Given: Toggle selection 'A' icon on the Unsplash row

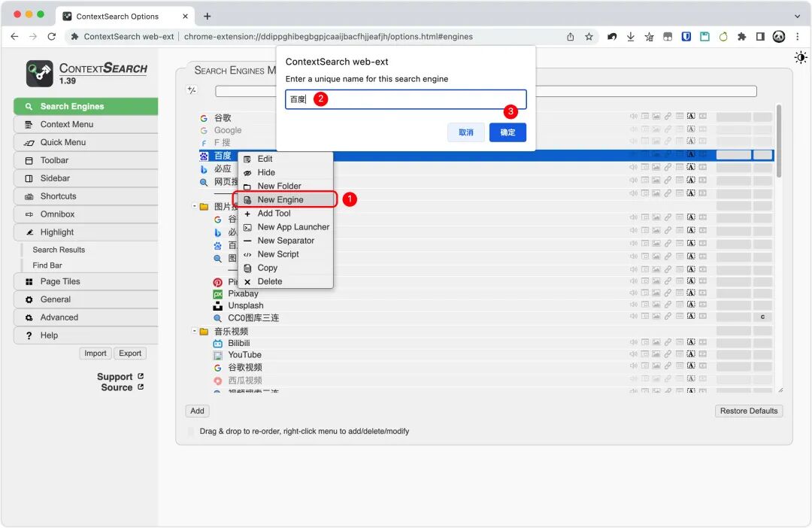Looking at the screenshot, I should click(691, 304).
